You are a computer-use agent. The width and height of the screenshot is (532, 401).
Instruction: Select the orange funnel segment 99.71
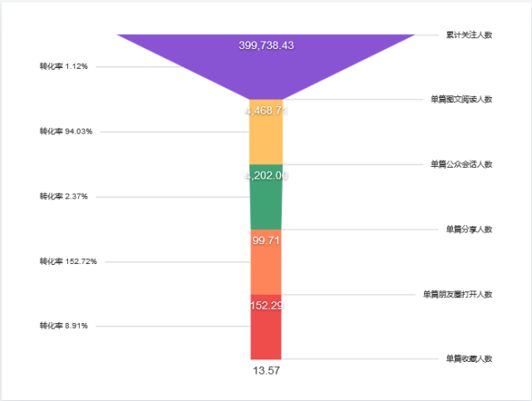(266, 262)
